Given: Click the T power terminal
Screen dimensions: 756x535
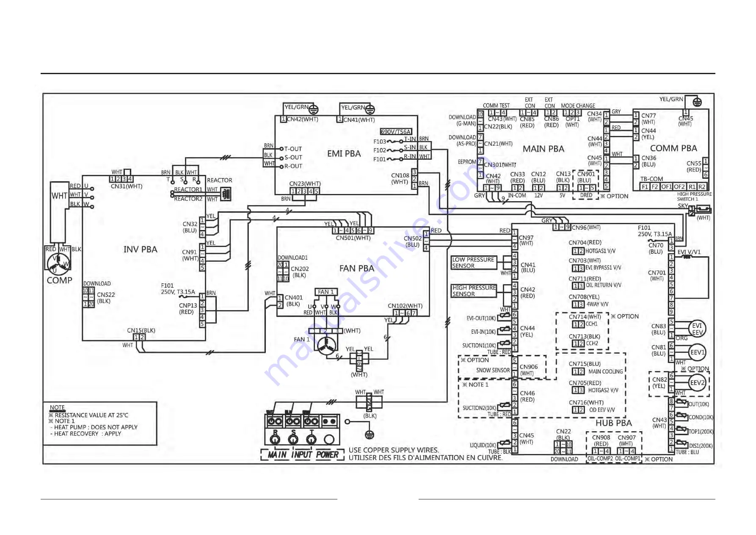Looking at the screenshot, I should click(x=312, y=439).
